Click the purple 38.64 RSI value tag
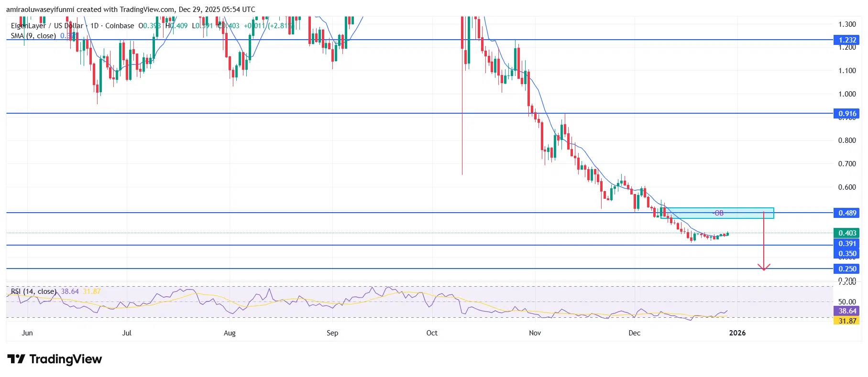The height and width of the screenshot is (377, 868). coord(847,311)
